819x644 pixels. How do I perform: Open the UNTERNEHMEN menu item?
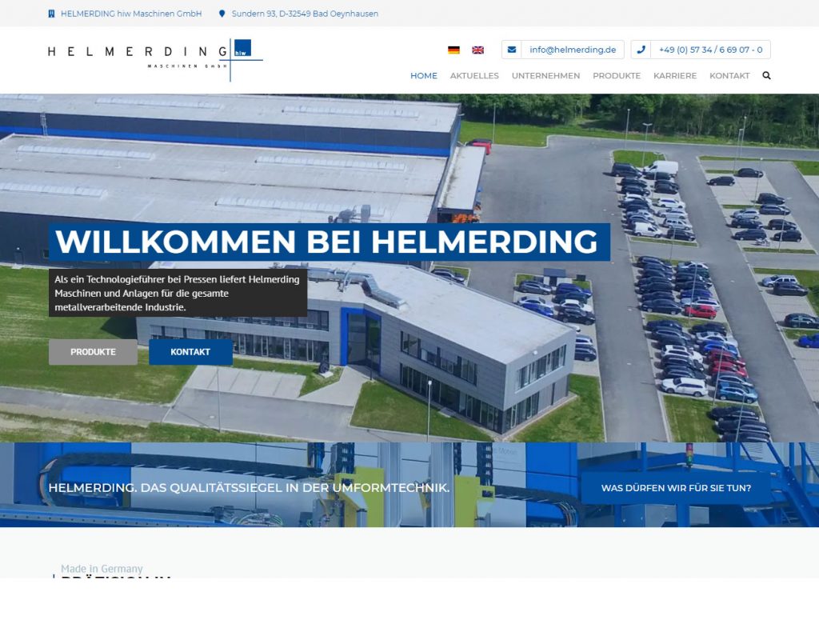tap(545, 76)
